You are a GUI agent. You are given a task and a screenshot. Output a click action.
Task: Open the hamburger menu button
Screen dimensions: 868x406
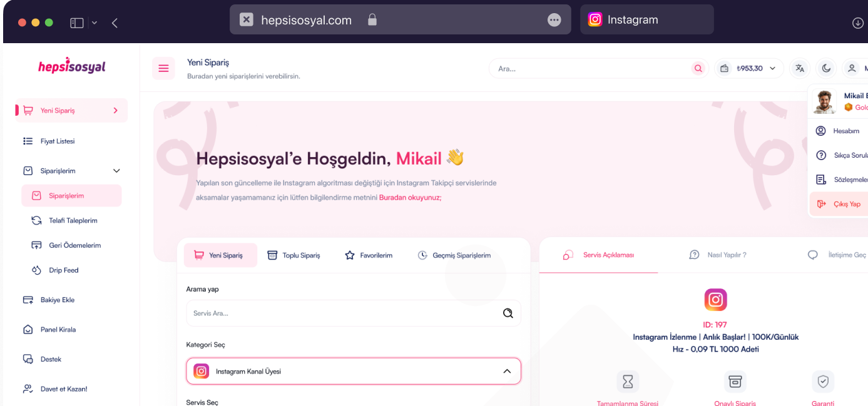[x=163, y=68]
